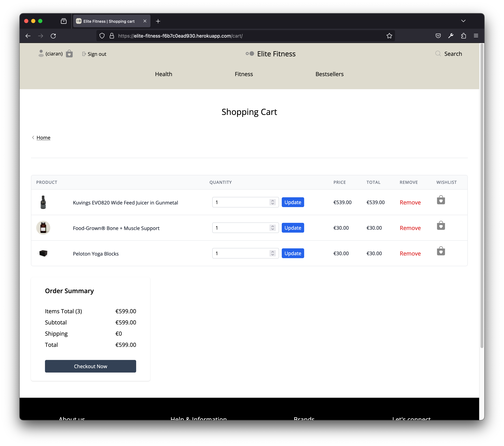Click the Home breadcrumb link
Screen dimensions: 504x446
coord(43,138)
